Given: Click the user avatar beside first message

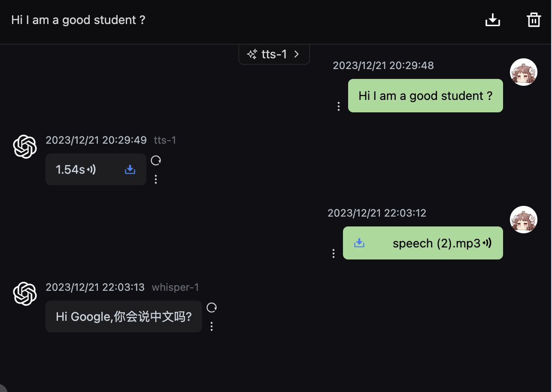Looking at the screenshot, I should click(524, 72).
